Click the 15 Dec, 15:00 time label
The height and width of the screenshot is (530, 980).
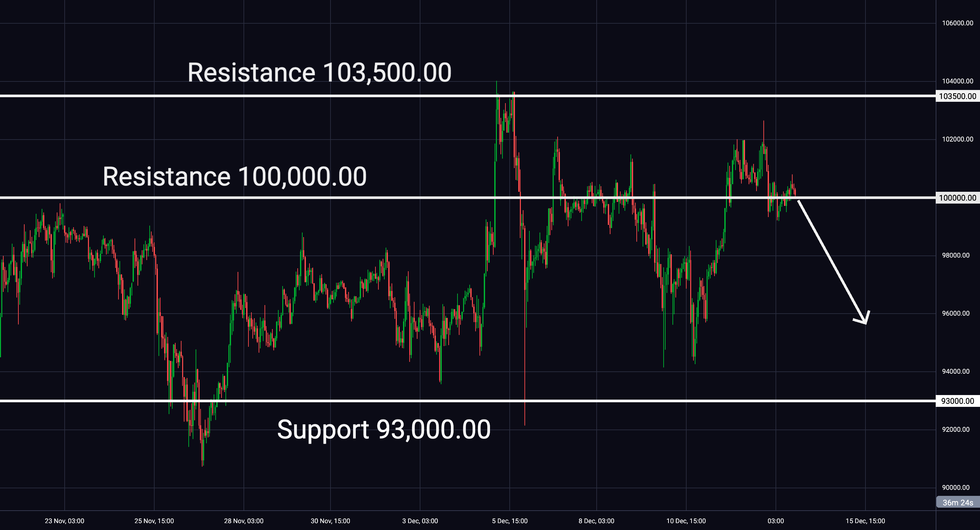tap(865, 521)
